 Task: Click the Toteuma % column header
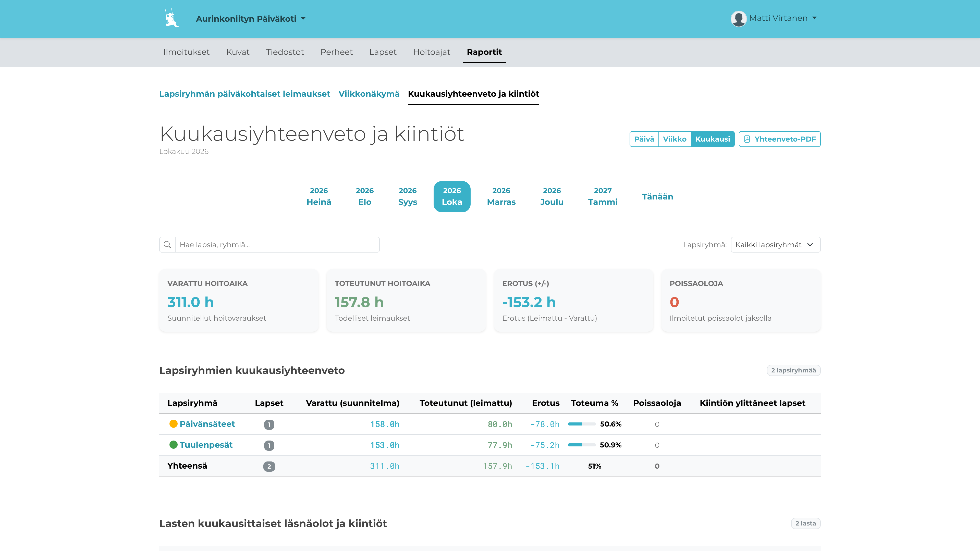[594, 403]
